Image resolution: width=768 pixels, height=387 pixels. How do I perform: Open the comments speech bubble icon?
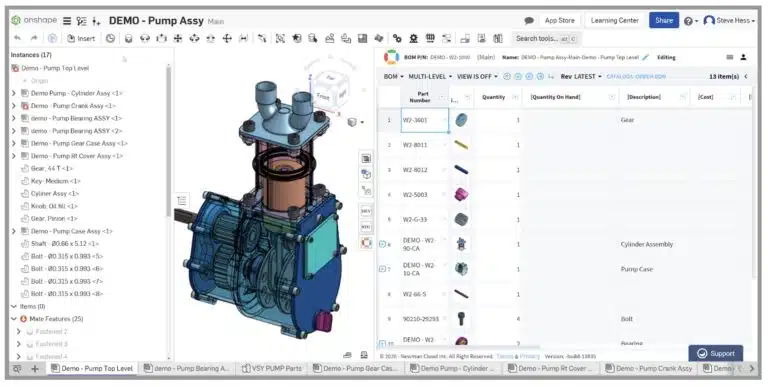coord(529,21)
